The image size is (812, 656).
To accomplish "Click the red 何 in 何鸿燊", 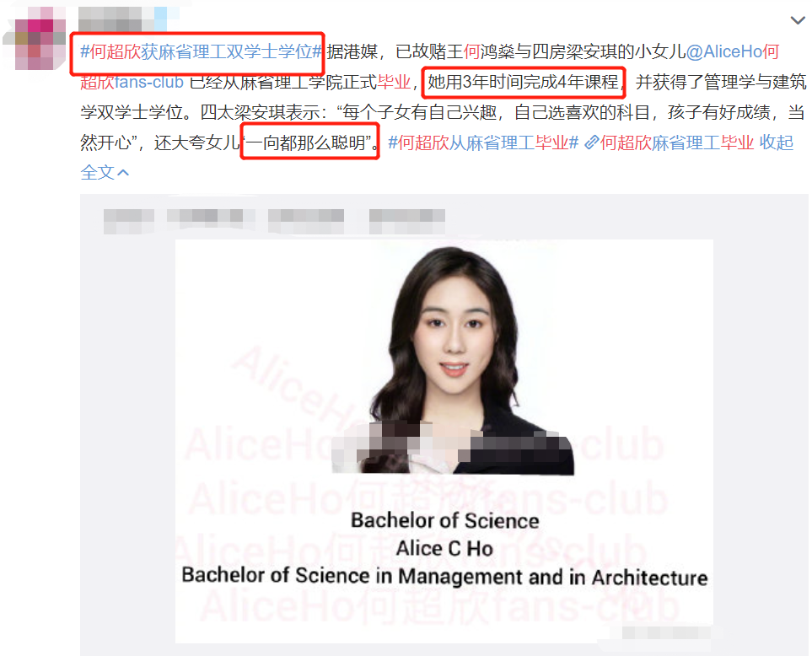I will pos(471,51).
